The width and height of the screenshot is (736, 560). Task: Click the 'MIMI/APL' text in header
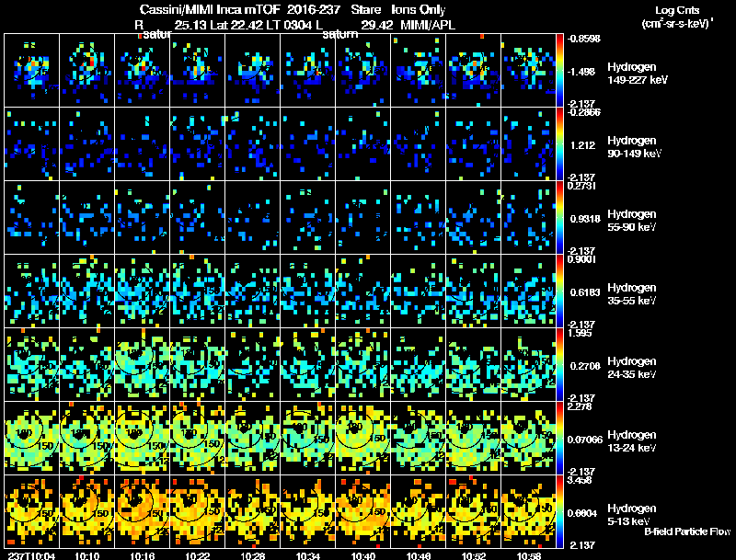coord(428,25)
